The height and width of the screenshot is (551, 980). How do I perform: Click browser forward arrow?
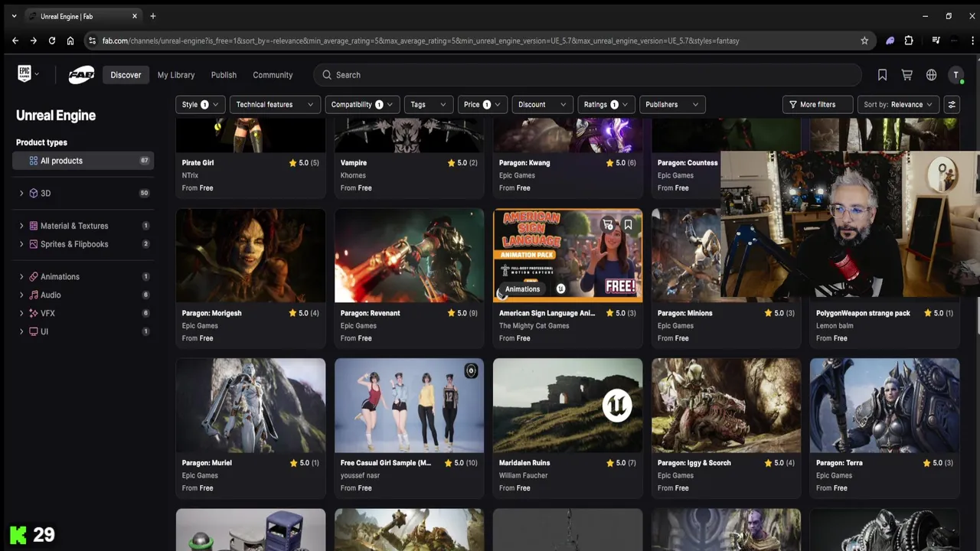pos(33,41)
